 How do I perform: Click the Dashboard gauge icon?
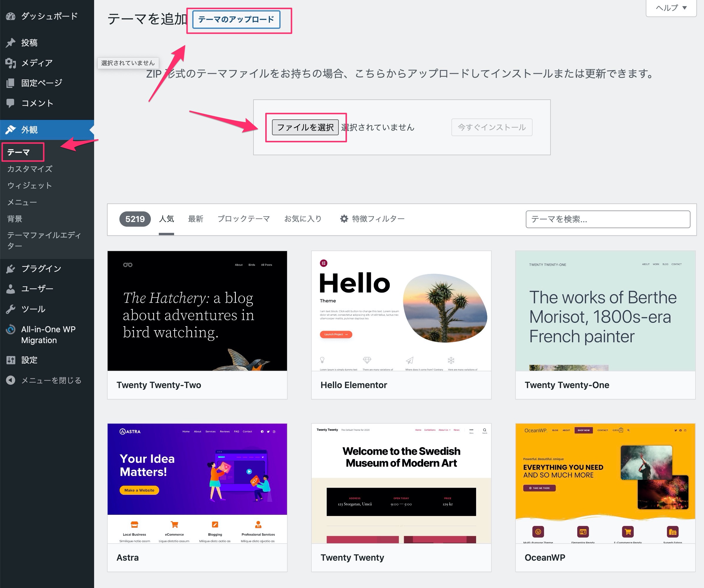pyautogui.click(x=11, y=16)
